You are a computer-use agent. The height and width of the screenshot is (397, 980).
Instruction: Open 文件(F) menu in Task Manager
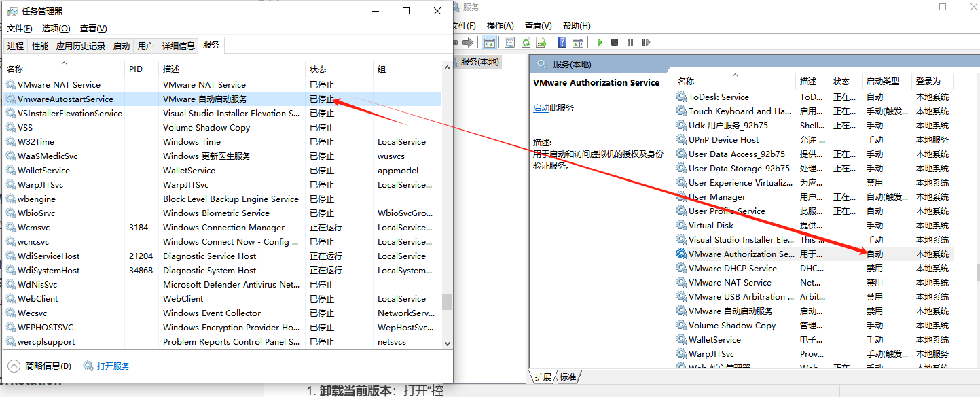pyautogui.click(x=20, y=29)
